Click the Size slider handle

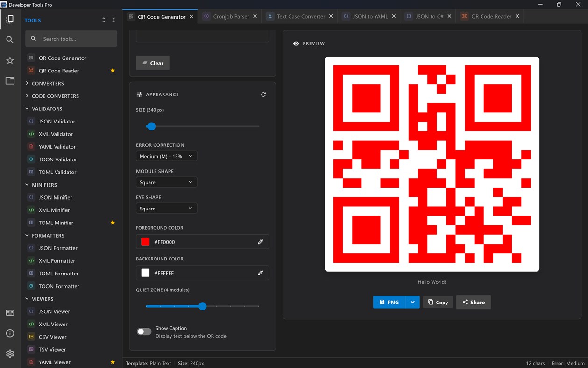151,126
